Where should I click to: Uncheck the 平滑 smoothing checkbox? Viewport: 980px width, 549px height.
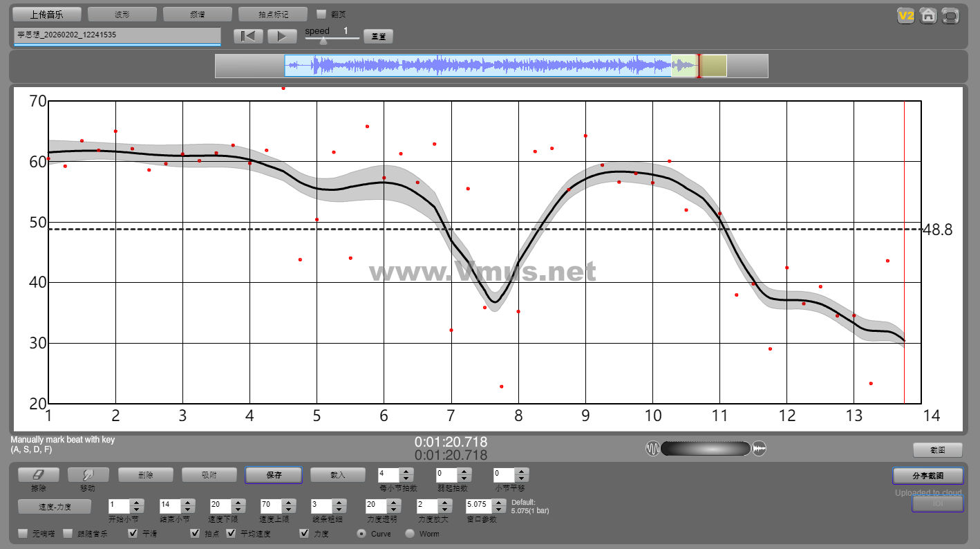[x=133, y=534]
